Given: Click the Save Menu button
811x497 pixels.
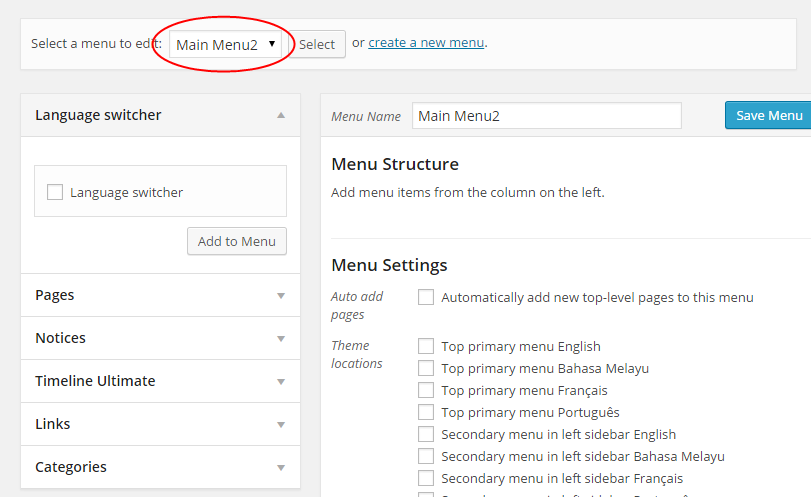Looking at the screenshot, I should pyautogui.click(x=768, y=115).
